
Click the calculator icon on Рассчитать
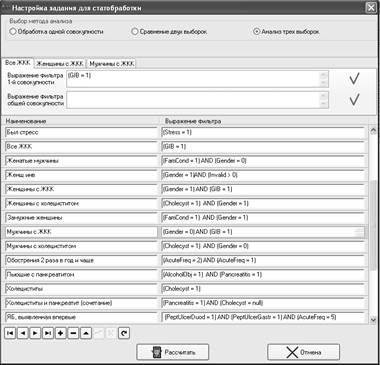[157, 352]
